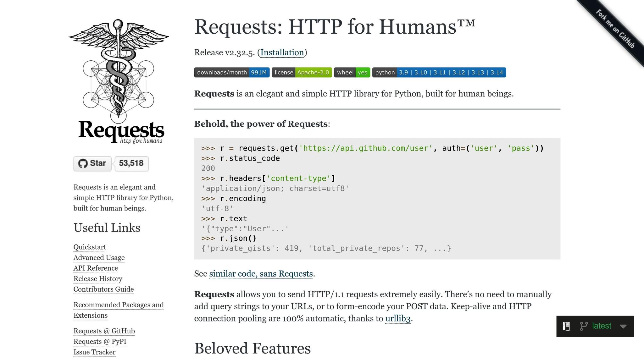Open the Installation link

282,52
